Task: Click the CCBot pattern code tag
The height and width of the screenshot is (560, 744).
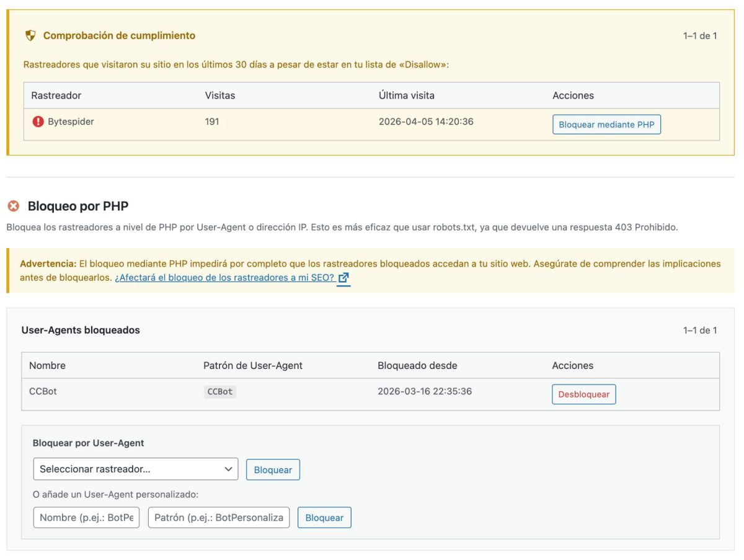Action: click(x=220, y=392)
